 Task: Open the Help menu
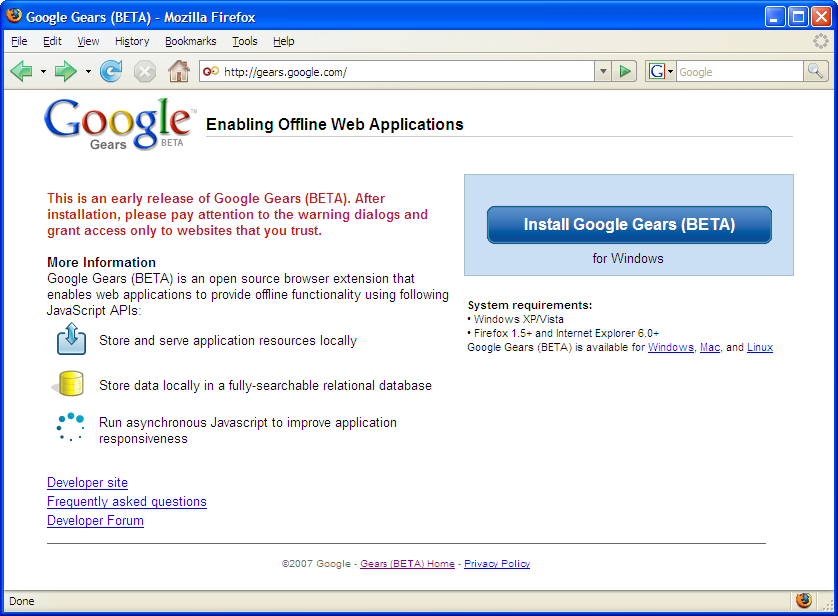tap(284, 41)
